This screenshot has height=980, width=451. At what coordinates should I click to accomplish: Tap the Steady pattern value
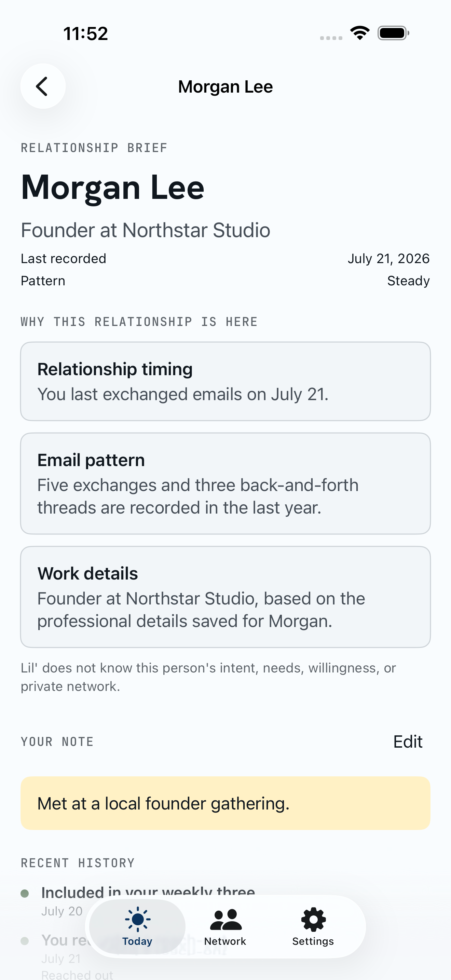[x=408, y=281]
